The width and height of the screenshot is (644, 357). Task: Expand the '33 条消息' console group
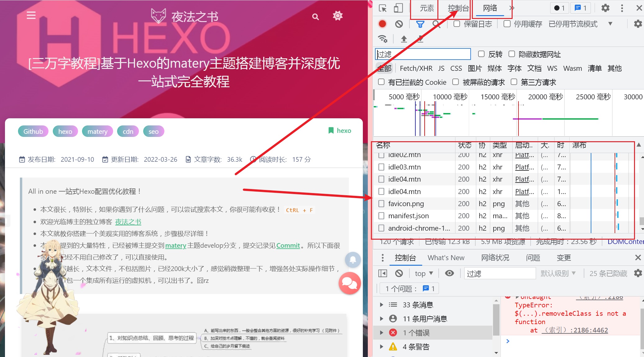pyautogui.click(x=381, y=305)
